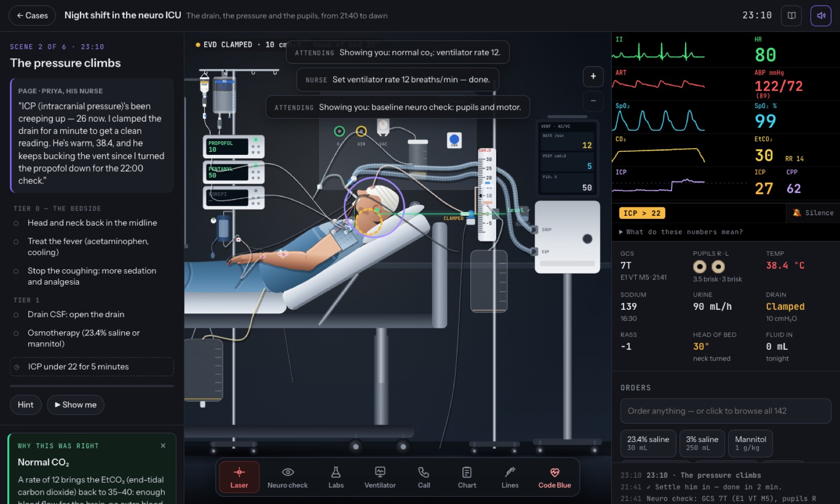The width and height of the screenshot is (840, 504).
Task: Click the green O2 wall outlet
Action: tap(340, 131)
